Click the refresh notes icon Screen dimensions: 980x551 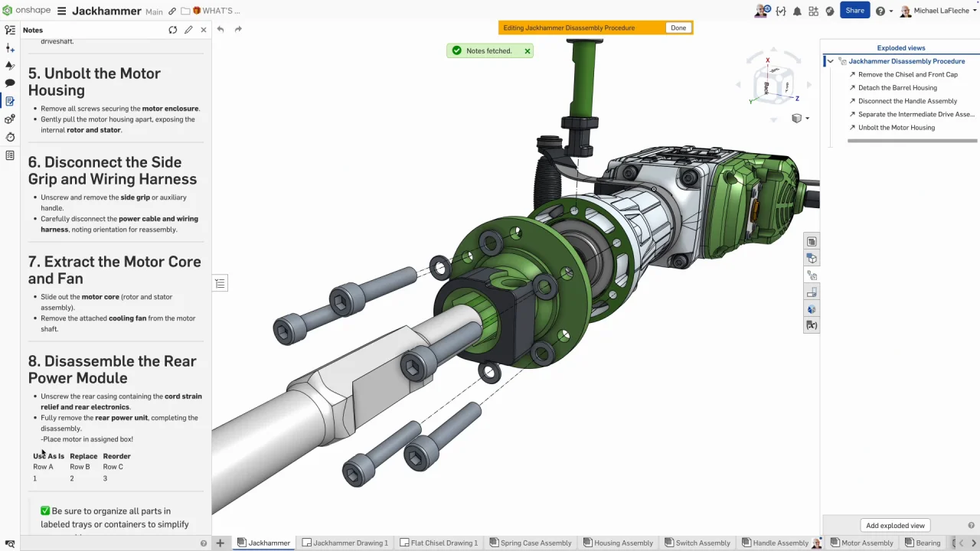coord(173,30)
